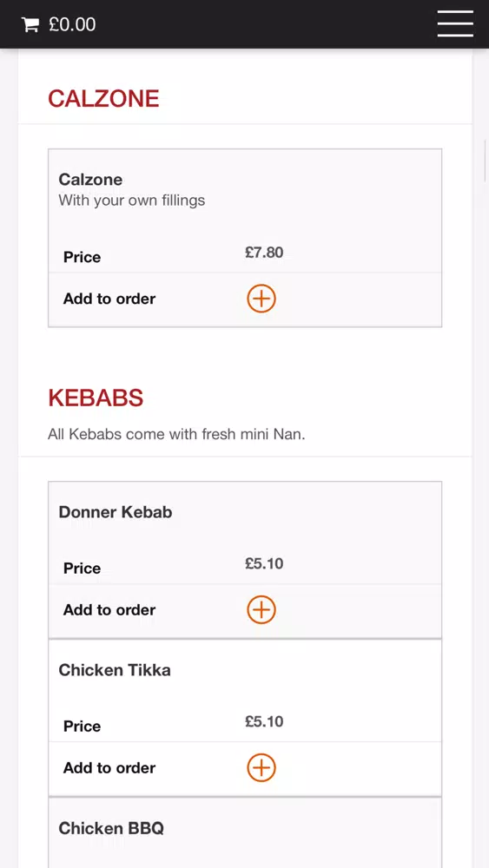This screenshot has width=489, height=868.
Task: Click the Calzone £7.80 price
Action: (x=264, y=253)
